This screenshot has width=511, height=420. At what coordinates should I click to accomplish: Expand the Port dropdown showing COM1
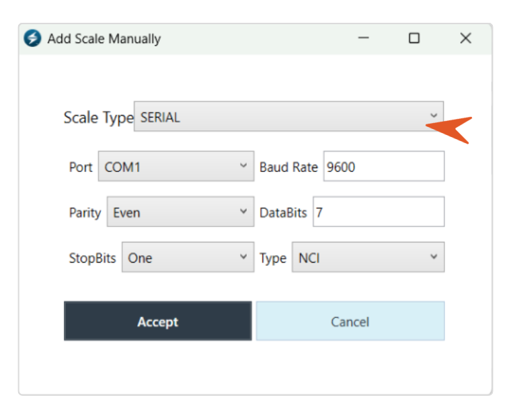176,166
